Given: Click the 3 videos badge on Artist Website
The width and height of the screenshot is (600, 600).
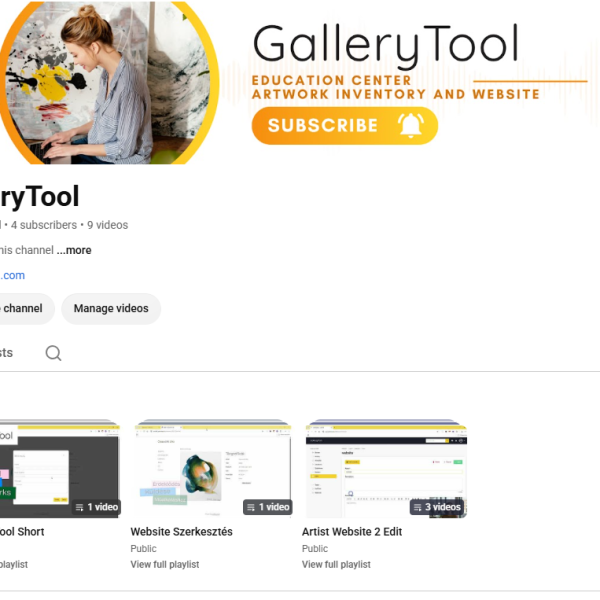Looking at the screenshot, I should click(x=437, y=507).
